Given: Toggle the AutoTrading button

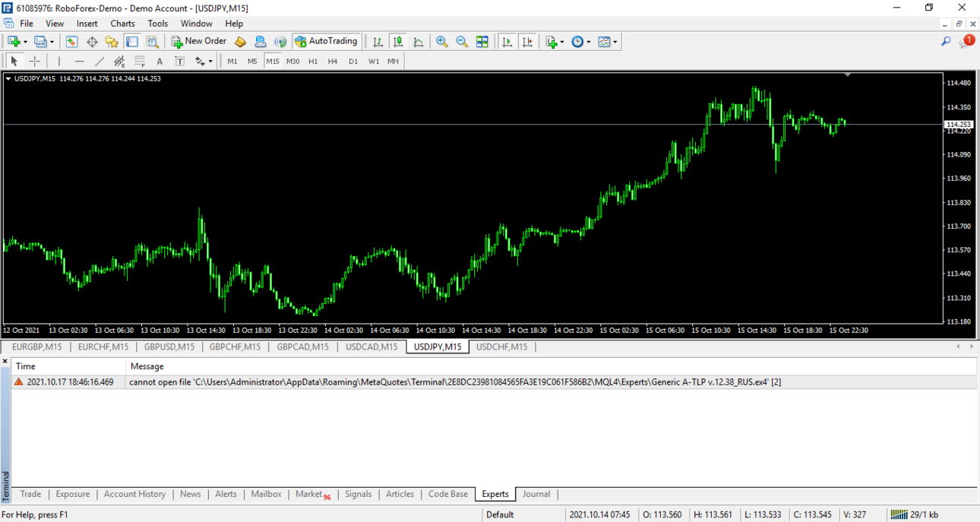Looking at the screenshot, I should pos(326,42).
